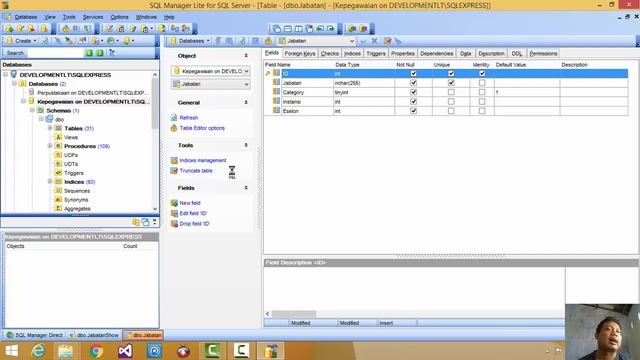Click the Search input field
Screen dimensions: 640x360
coord(55,53)
